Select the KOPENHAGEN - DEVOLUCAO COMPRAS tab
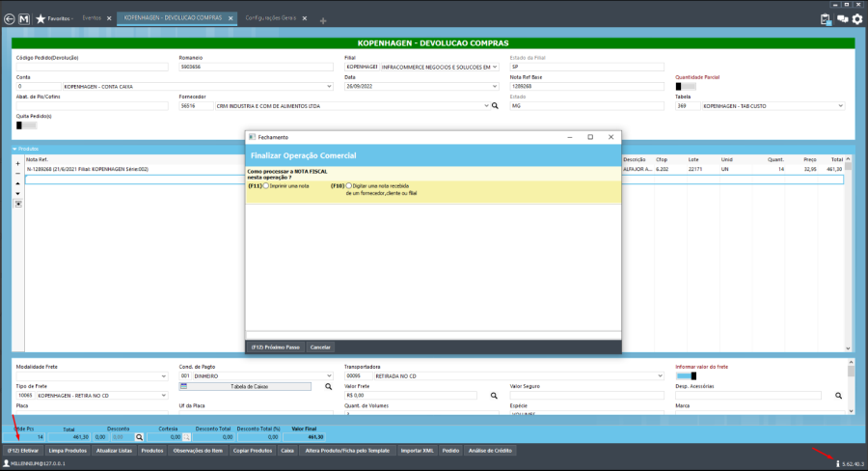The image size is (868, 471). (x=173, y=18)
